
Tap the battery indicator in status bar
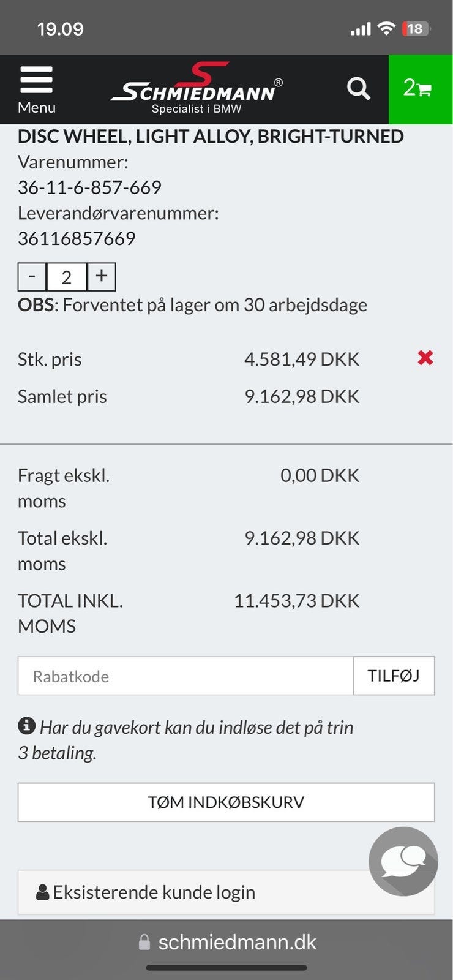pos(416,29)
